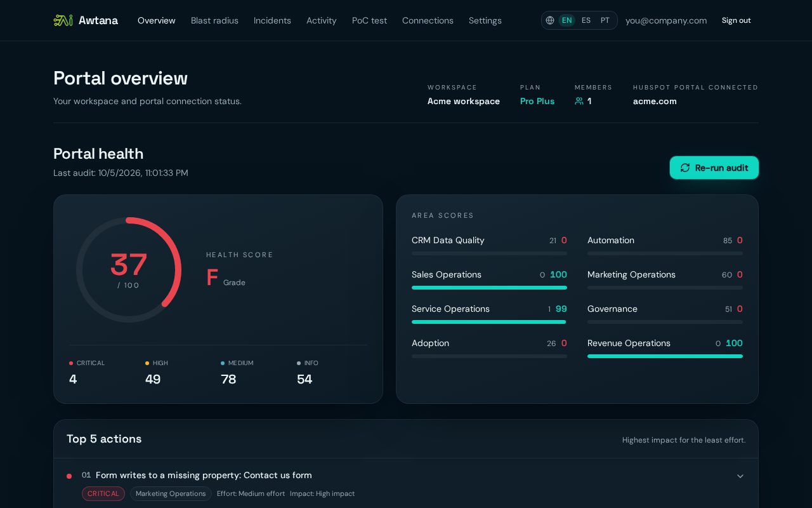Click the Medium count 78
This screenshot has height=508, width=812.
228,379
